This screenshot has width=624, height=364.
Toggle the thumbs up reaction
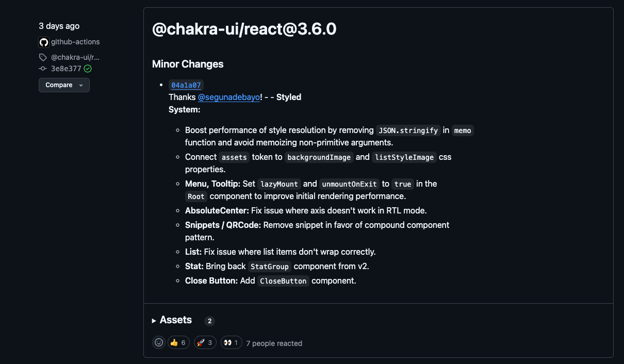tap(178, 342)
